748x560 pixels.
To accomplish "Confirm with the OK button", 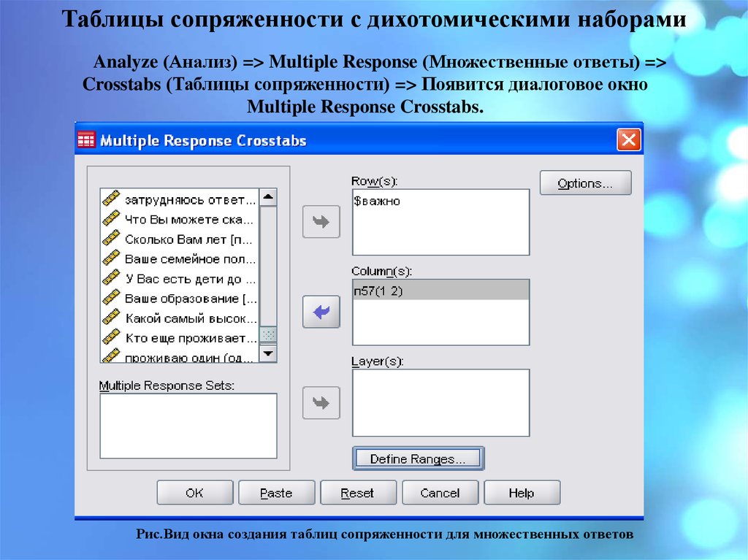I will point(194,493).
